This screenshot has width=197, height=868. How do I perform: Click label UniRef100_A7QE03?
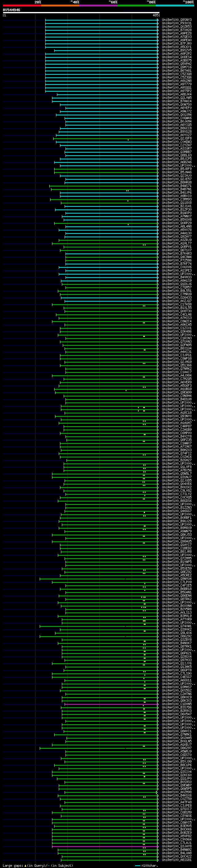[177, 37]
